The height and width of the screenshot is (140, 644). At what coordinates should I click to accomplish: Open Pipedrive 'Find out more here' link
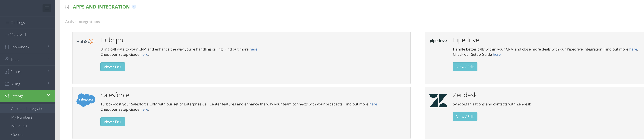pos(633,49)
